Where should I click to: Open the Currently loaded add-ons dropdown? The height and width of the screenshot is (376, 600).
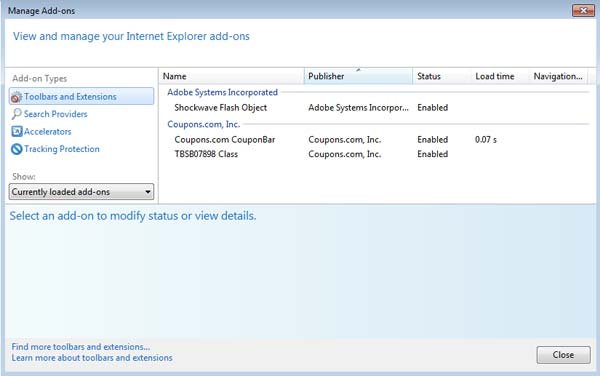[81, 192]
